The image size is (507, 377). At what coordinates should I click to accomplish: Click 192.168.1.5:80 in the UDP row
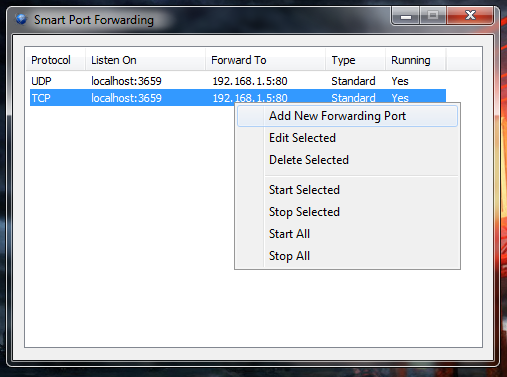click(x=250, y=81)
